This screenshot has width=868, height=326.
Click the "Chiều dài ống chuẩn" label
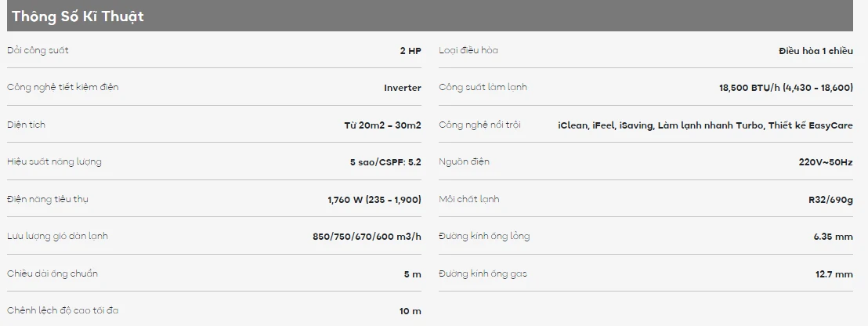coord(52,273)
